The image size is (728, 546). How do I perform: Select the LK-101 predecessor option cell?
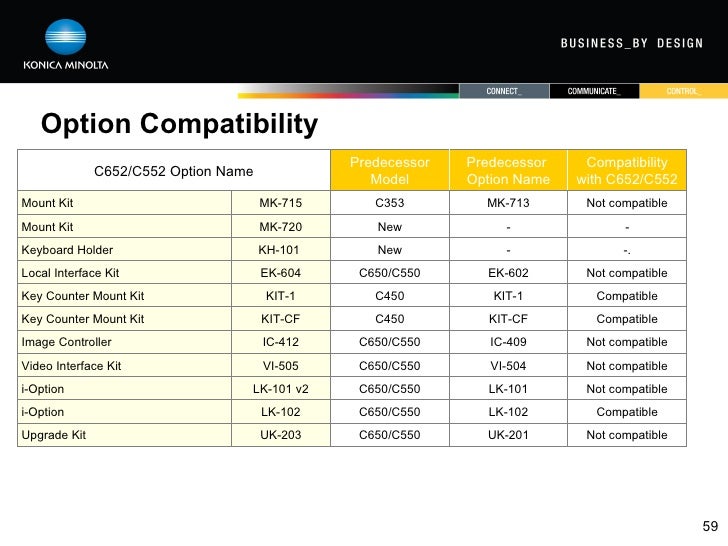tap(508, 389)
